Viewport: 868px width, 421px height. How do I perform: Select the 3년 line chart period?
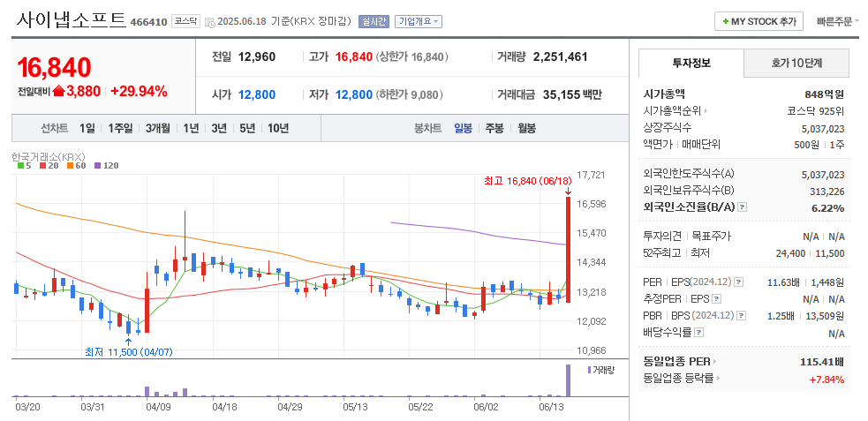click(219, 128)
